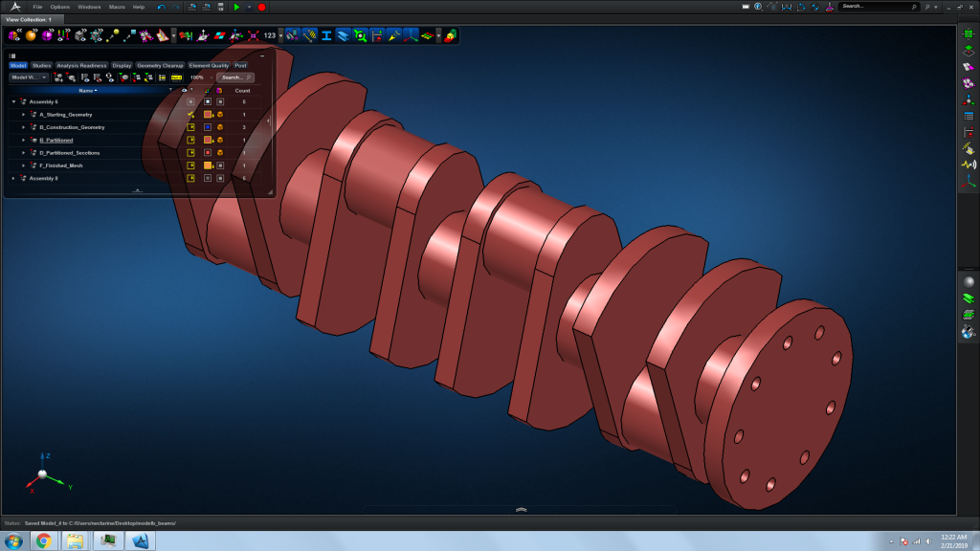
Task: Click the green diamond plane icon in sidebar
Action: coord(969,51)
